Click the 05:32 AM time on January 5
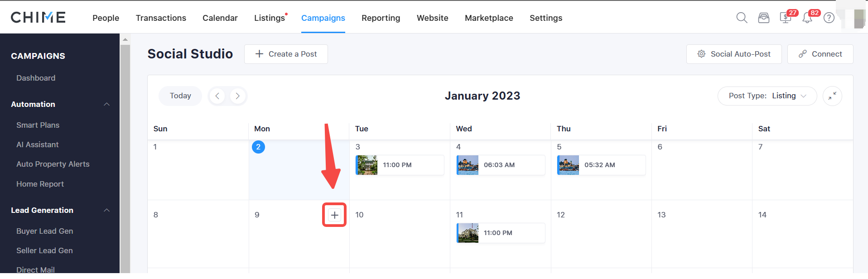This screenshot has width=868, height=279. click(x=600, y=165)
